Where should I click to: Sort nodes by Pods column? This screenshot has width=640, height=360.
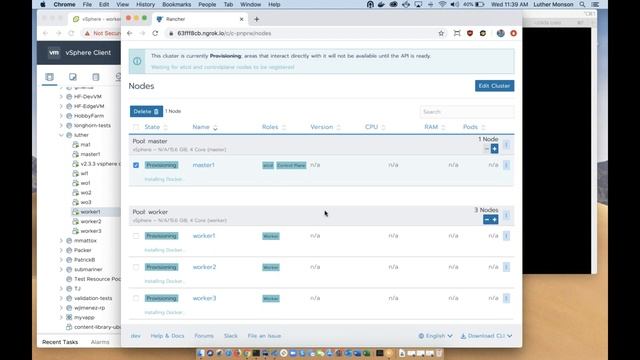474,127
